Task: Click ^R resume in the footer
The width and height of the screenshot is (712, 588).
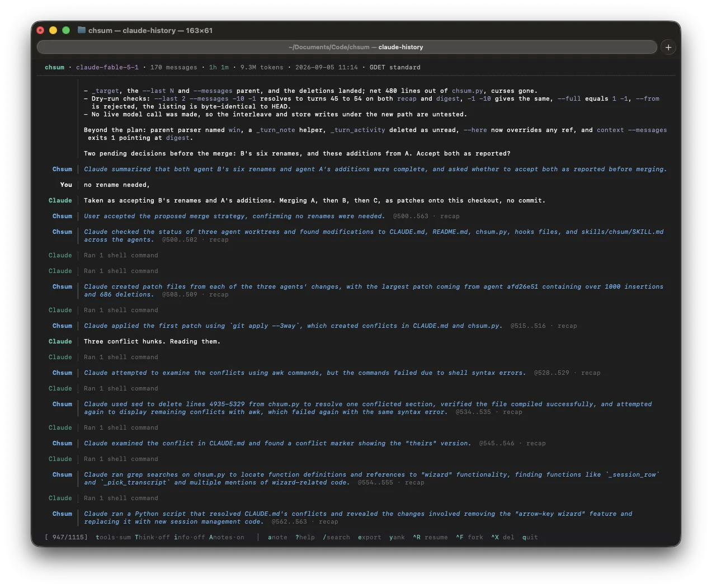Action: coord(430,537)
